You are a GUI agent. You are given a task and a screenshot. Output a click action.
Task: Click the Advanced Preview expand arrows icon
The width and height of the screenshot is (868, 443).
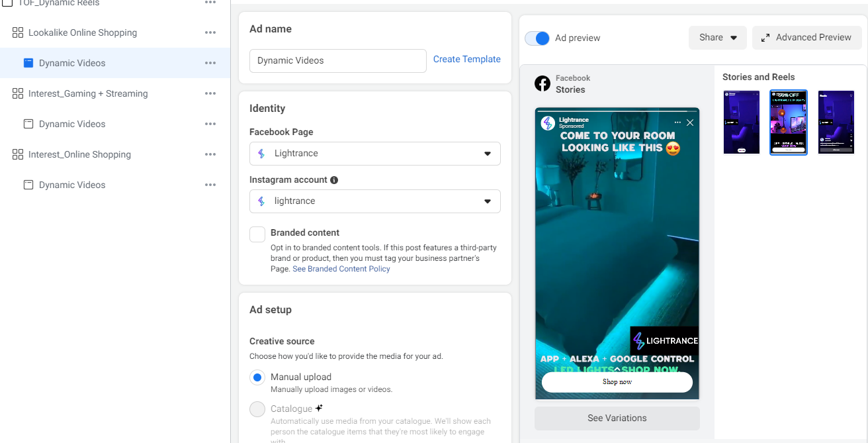click(x=765, y=38)
